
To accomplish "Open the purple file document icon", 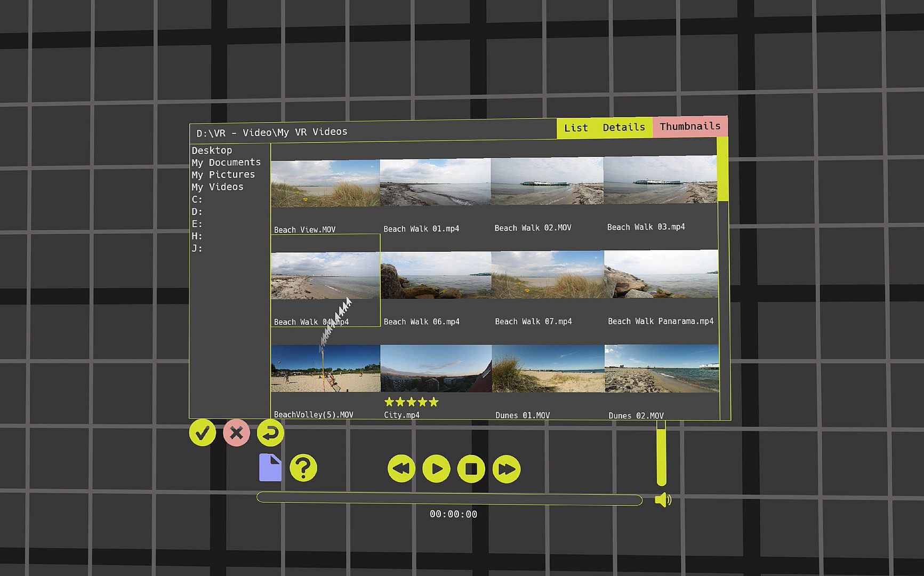I will 270,468.
